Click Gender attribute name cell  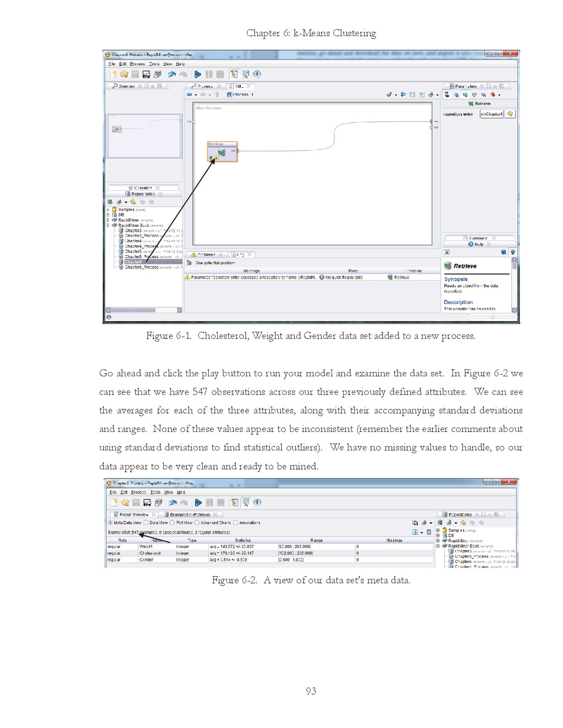click(x=146, y=560)
